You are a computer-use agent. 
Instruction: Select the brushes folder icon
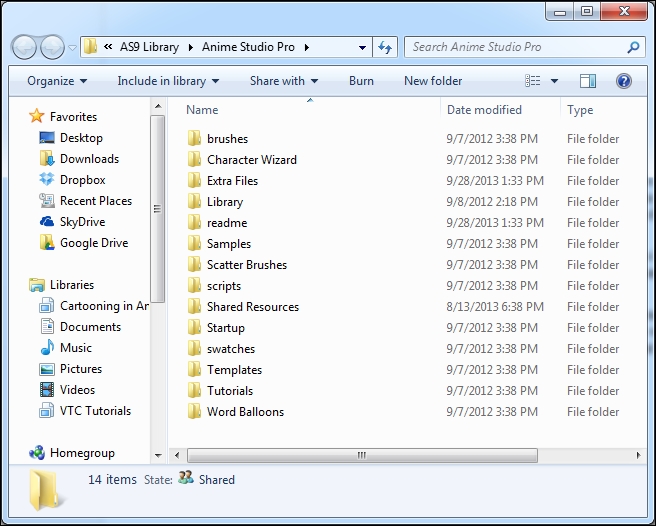pos(194,138)
